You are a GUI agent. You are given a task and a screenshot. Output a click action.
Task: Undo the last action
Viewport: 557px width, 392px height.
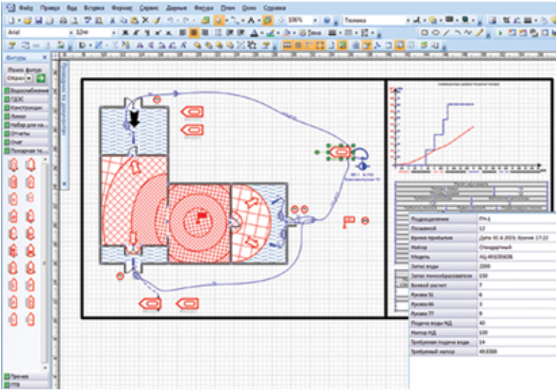coord(170,21)
